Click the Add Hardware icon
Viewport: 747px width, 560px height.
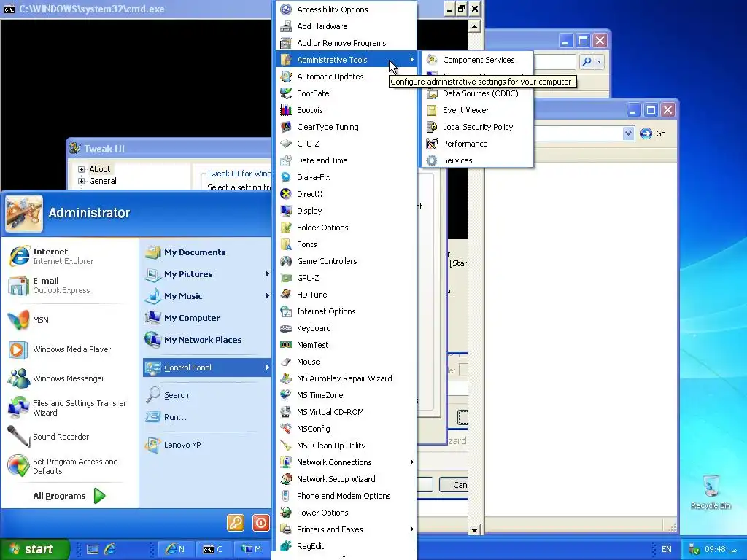pyautogui.click(x=286, y=26)
